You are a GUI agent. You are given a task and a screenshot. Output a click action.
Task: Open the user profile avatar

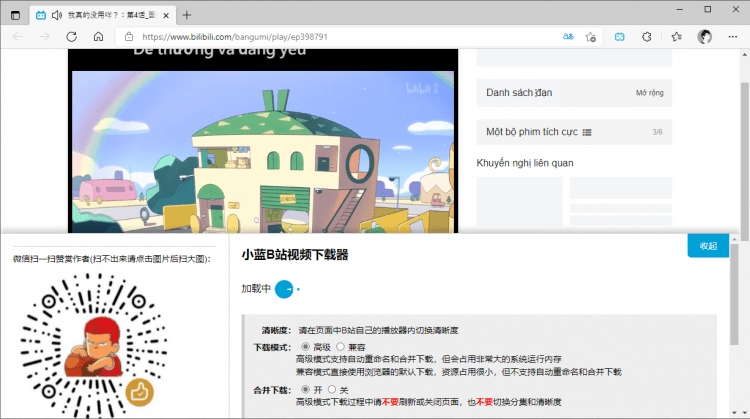tap(705, 37)
